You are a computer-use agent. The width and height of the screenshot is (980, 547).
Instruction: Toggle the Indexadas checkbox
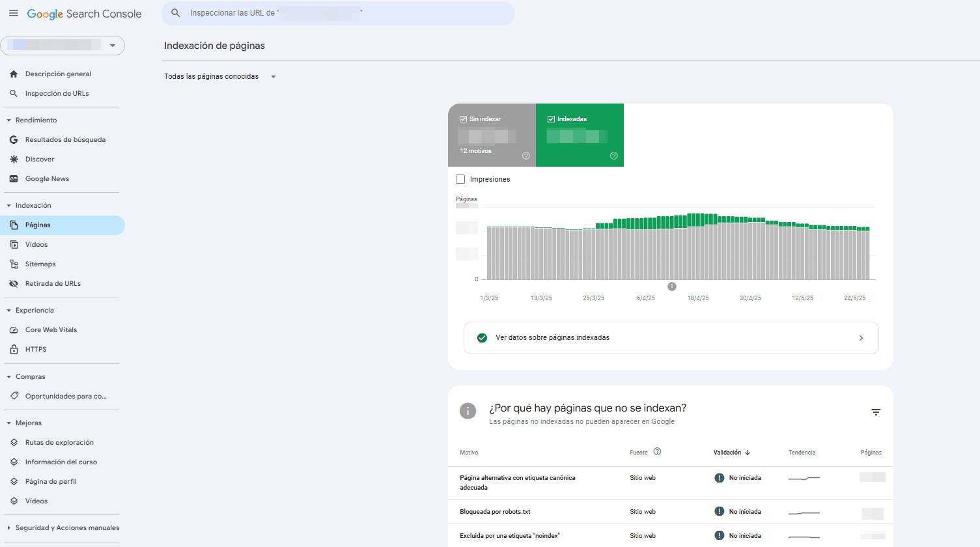tap(551, 119)
